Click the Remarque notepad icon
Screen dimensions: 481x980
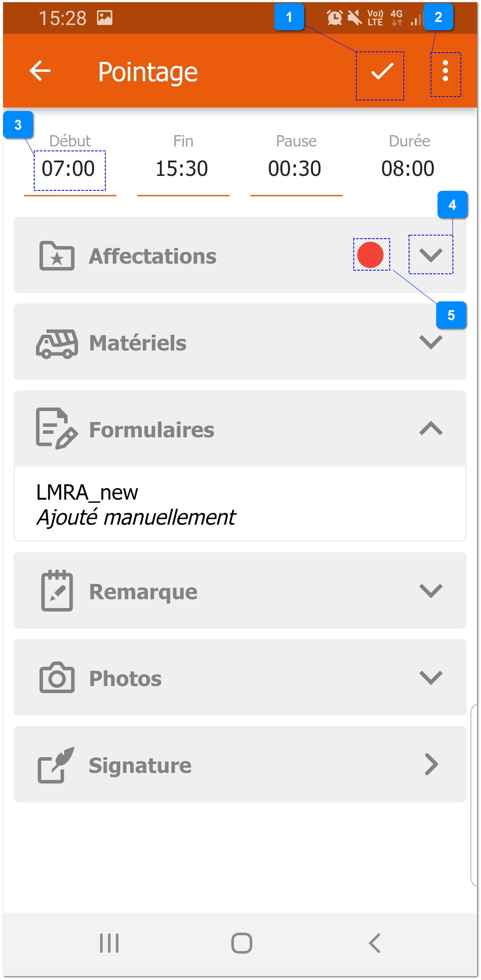tap(57, 591)
